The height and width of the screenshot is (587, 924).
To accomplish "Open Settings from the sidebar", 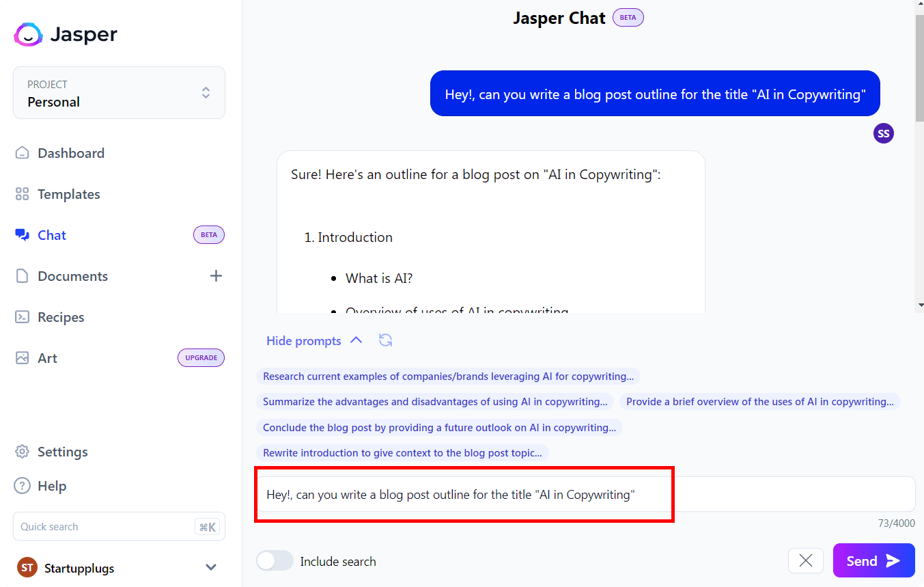I will [x=63, y=451].
